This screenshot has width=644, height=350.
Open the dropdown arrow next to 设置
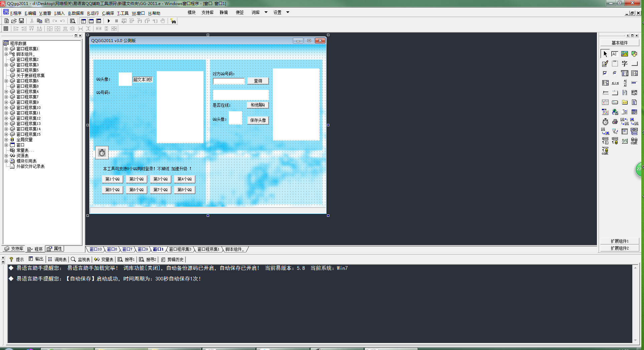pos(288,12)
